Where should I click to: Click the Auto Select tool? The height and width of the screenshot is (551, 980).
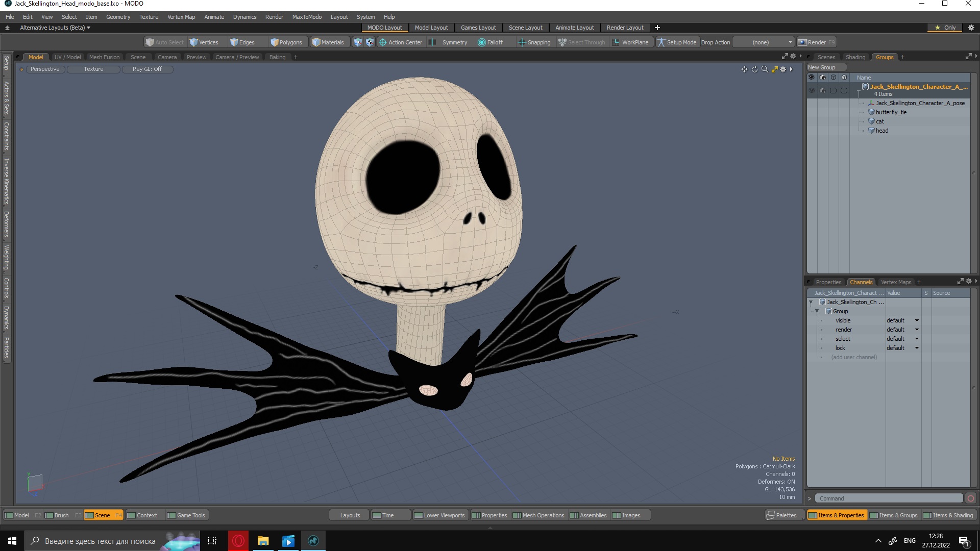(164, 42)
